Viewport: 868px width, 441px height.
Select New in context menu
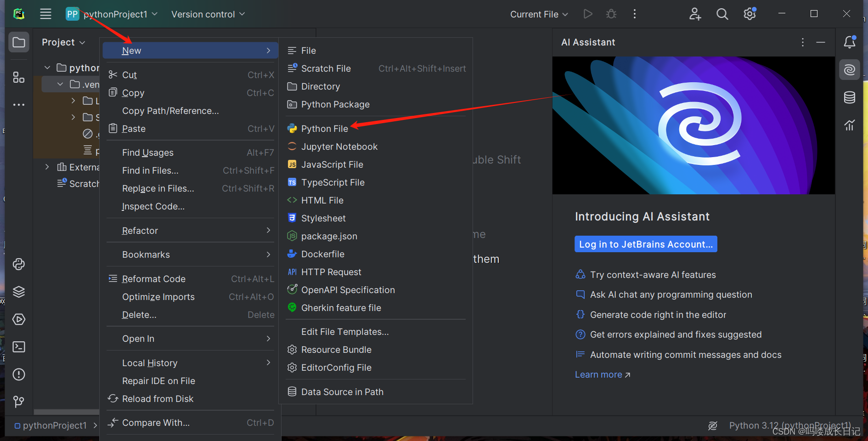[x=191, y=51]
